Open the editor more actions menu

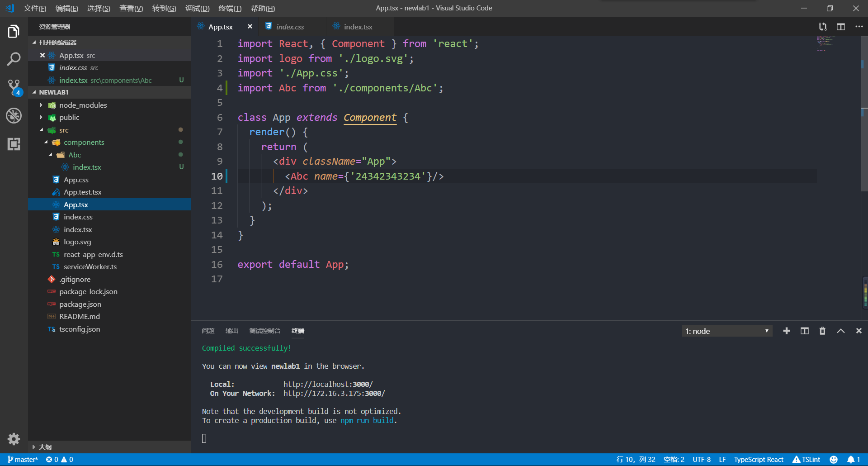pos(859,27)
